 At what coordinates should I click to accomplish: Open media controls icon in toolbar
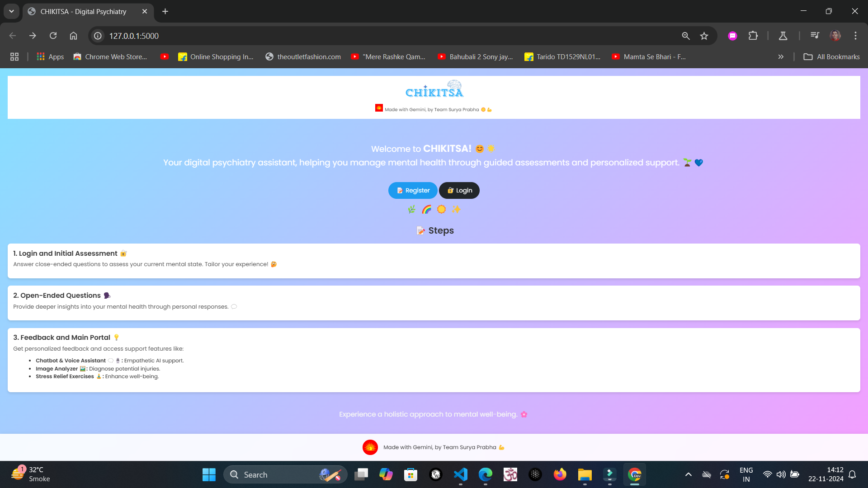click(x=815, y=36)
